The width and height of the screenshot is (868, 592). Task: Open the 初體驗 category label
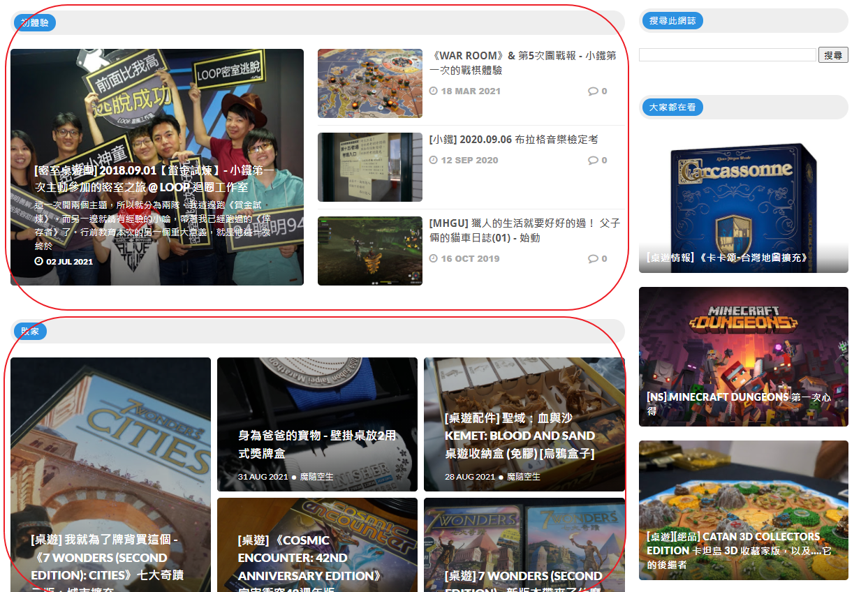click(x=34, y=22)
